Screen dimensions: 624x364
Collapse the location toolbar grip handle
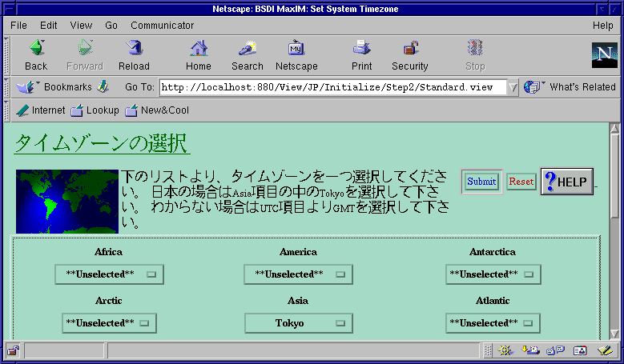(x=6, y=87)
